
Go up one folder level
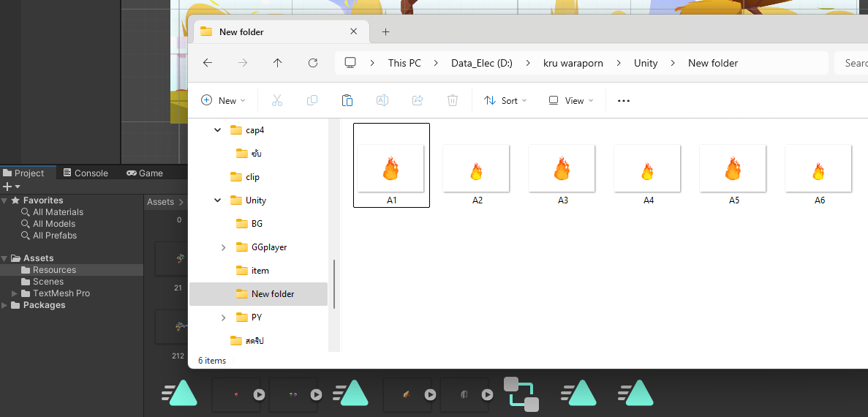278,63
